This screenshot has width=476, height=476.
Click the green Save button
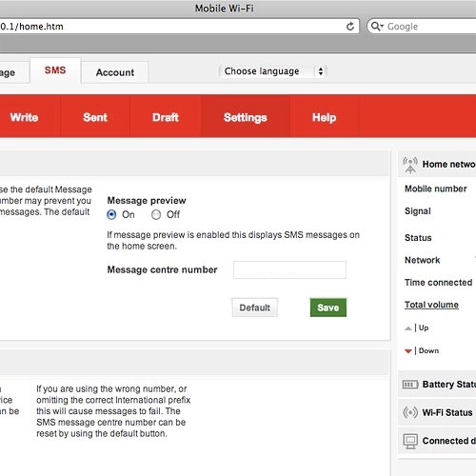click(x=328, y=307)
